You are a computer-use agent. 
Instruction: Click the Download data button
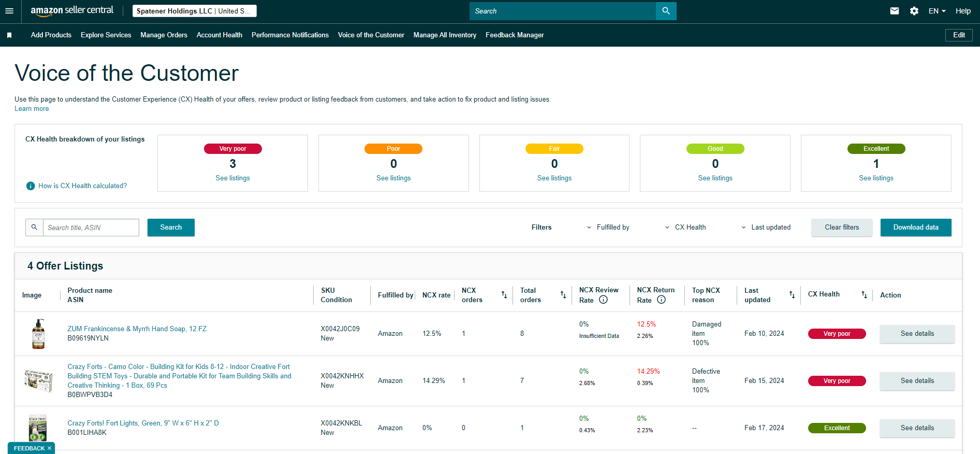tap(916, 228)
